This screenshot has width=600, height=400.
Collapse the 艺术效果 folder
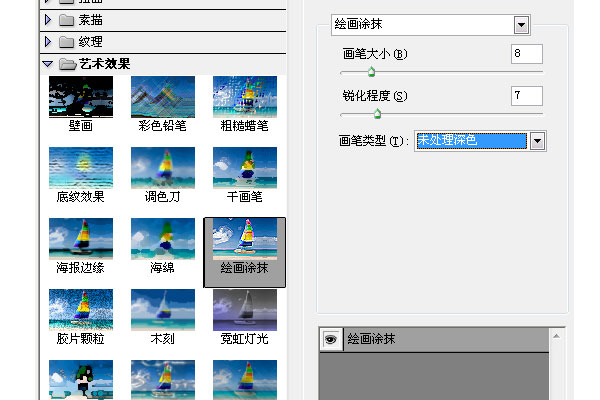[48, 64]
